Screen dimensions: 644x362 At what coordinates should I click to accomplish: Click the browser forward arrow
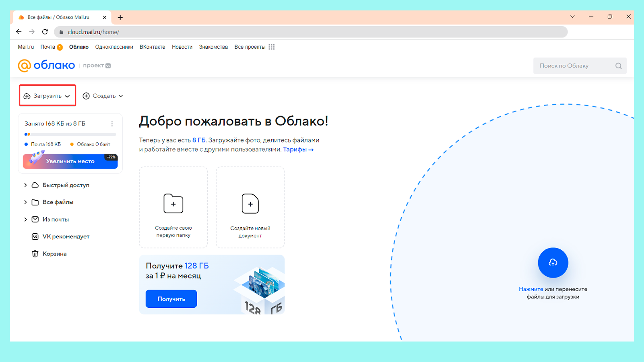coord(32,32)
